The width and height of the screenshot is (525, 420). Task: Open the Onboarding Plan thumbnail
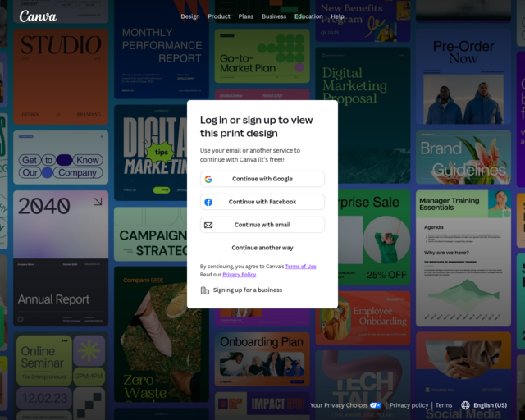point(262,359)
